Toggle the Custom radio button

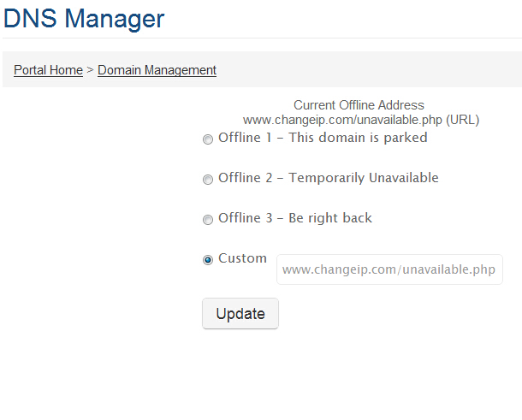click(x=208, y=259)
